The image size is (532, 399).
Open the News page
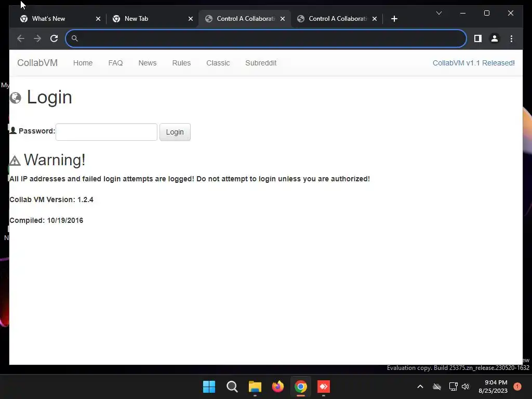tap(147, 63)
